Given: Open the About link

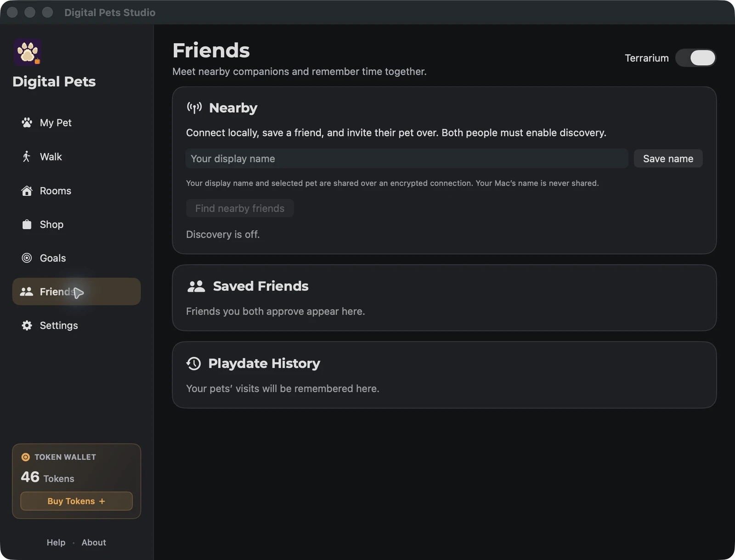Looking at the screenshot, I should tap(94, 543).
